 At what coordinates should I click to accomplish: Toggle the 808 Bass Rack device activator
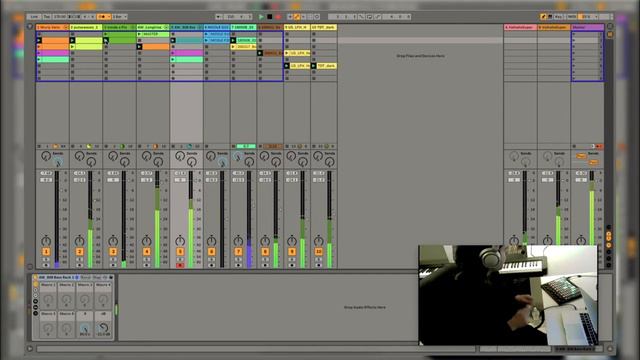tap(36, 277)
